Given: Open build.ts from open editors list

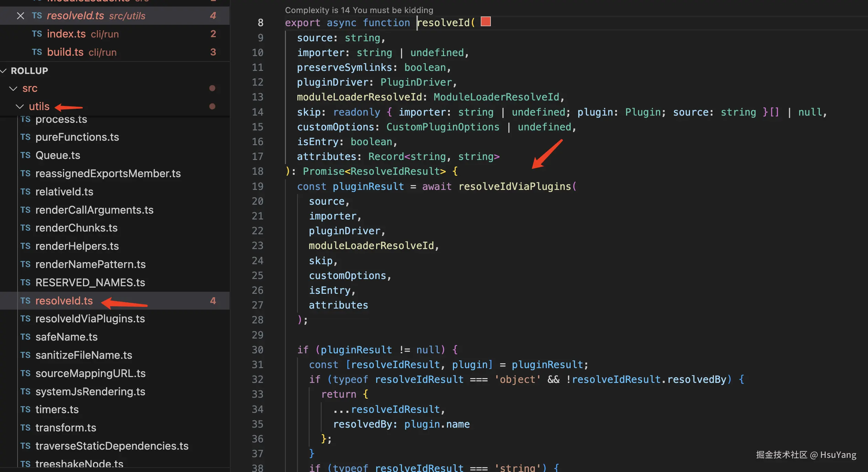Looking at the screenshot, I should pos(65,52).
